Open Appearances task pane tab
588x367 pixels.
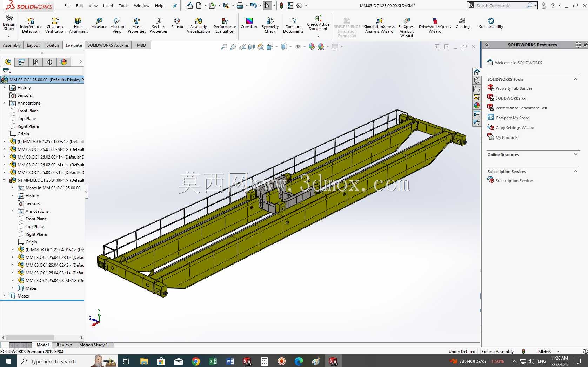point(477,106)
